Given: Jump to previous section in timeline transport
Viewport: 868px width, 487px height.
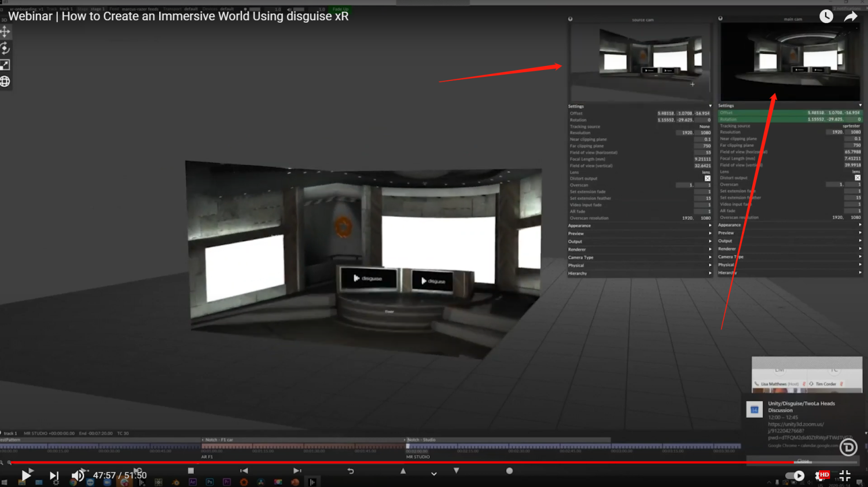Looking at the screenshot, I should [244, 471].
